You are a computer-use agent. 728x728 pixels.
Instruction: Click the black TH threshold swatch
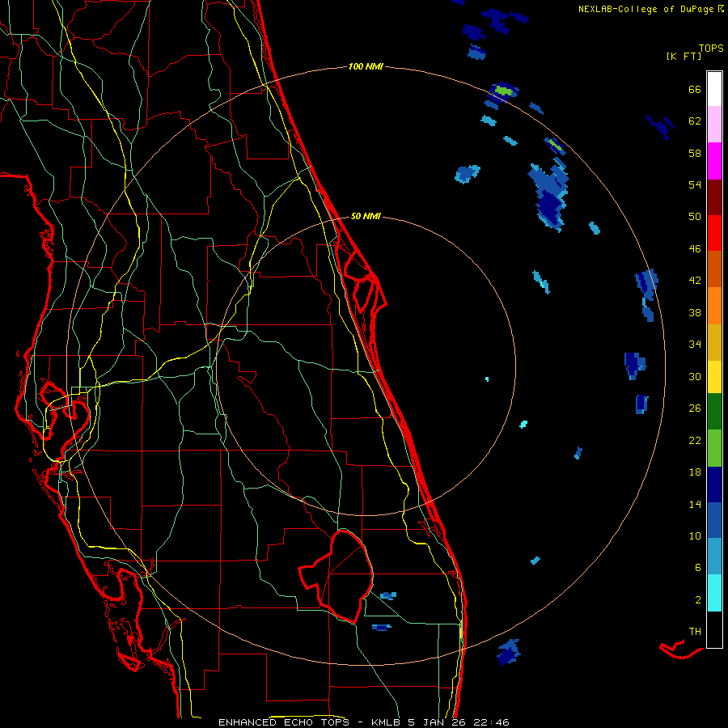(714, 629)
